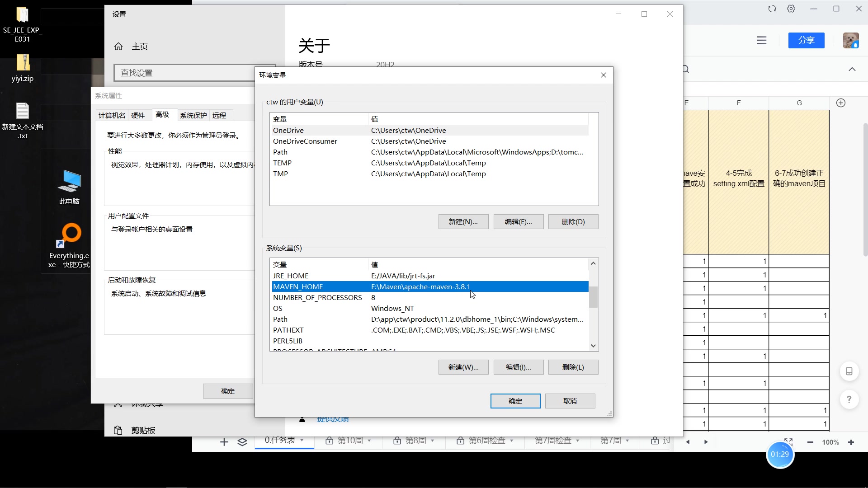This screenshot has width=868, height=488.
Task: Click 编辑(E)... for user variables
Action: (x=519, y=221)
